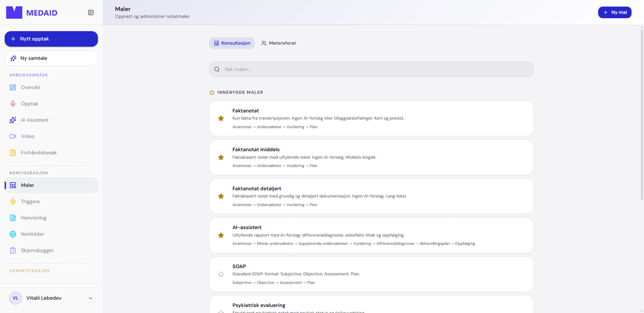Click the Nettkilder globe icon
The height and width of the screenshot is (313, 644).
(x=13, y=234)
